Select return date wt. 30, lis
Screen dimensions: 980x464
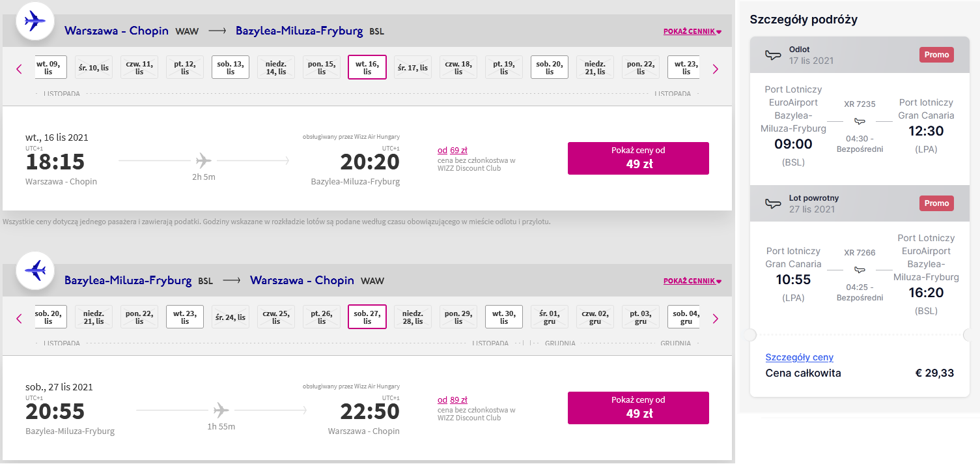(x=504, y=317)
